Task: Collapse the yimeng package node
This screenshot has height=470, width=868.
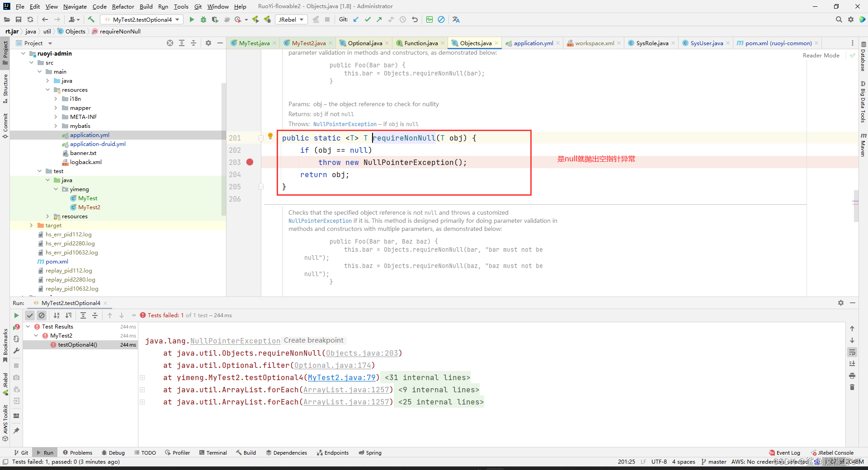Action: pos(56,189)
